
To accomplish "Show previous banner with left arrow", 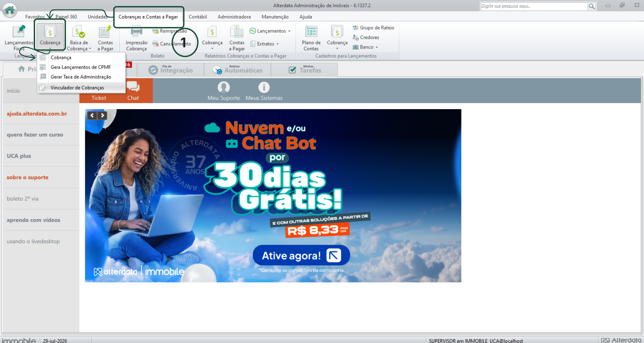I will point(92,115).
